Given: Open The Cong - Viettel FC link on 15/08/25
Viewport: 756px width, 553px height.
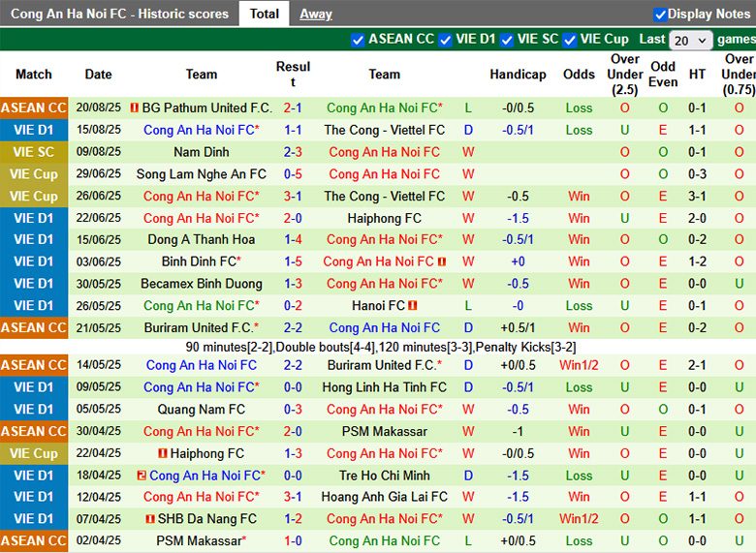Looking at the screenshot, I should (384, 130).
